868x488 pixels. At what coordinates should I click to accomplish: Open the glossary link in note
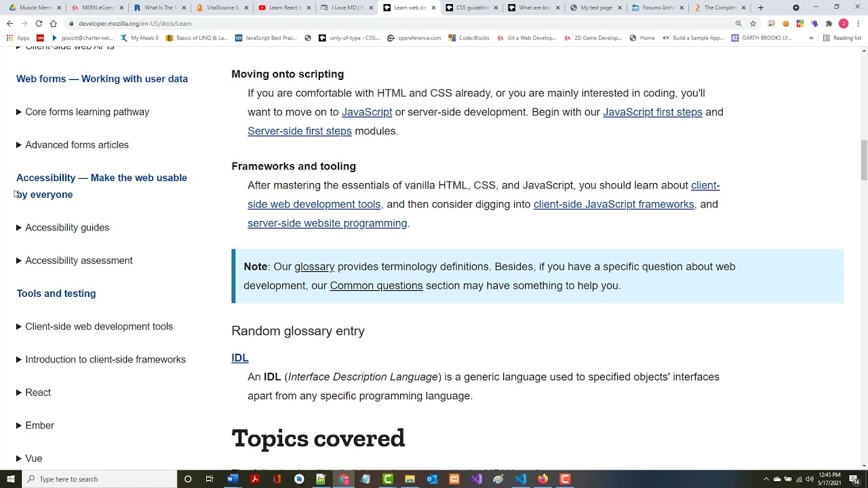[315, 266]
